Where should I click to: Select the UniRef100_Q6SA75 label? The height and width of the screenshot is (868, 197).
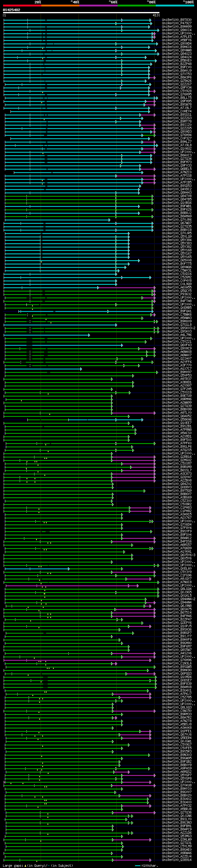[177, 609]
